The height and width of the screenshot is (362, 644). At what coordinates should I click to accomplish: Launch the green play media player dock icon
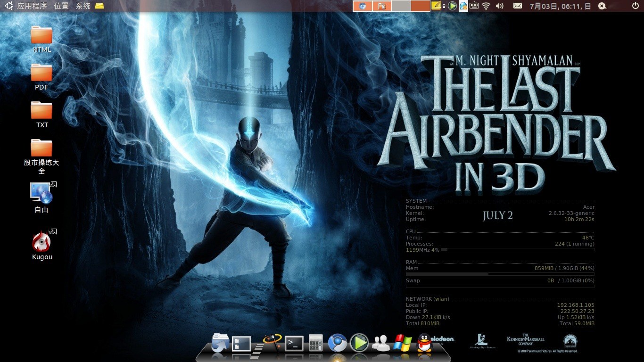coord(359,343)
